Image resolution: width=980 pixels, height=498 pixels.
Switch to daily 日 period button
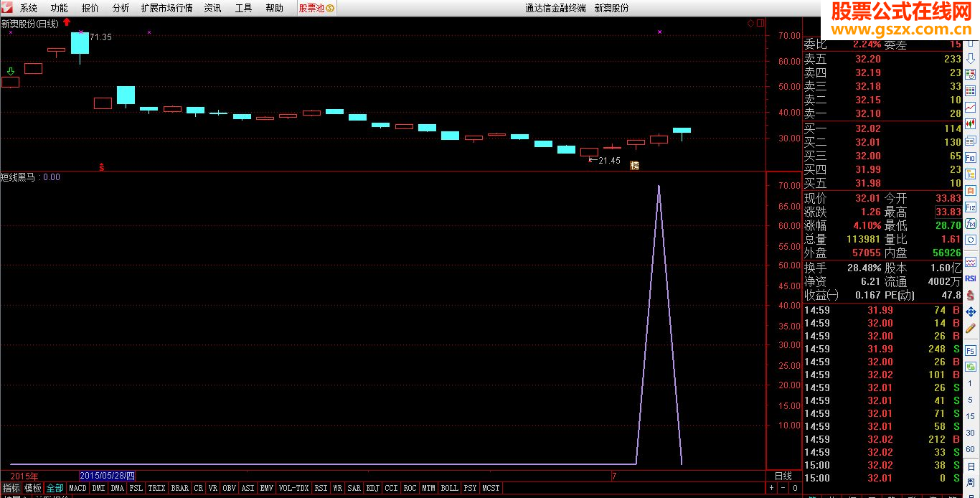coord(971,466)
